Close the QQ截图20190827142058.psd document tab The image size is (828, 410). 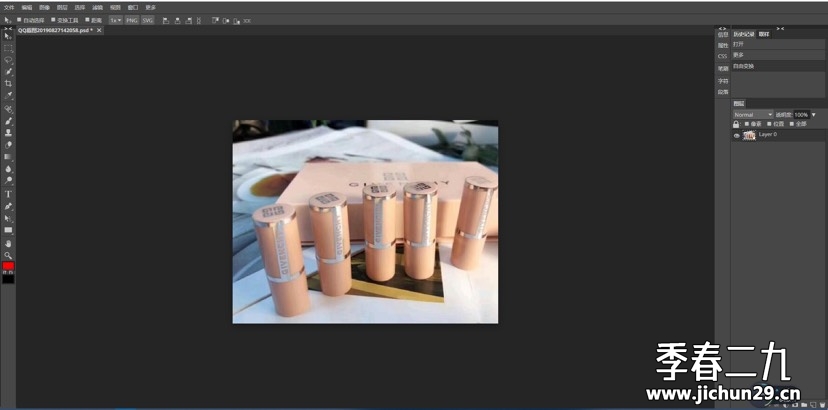tap(99, 31)
